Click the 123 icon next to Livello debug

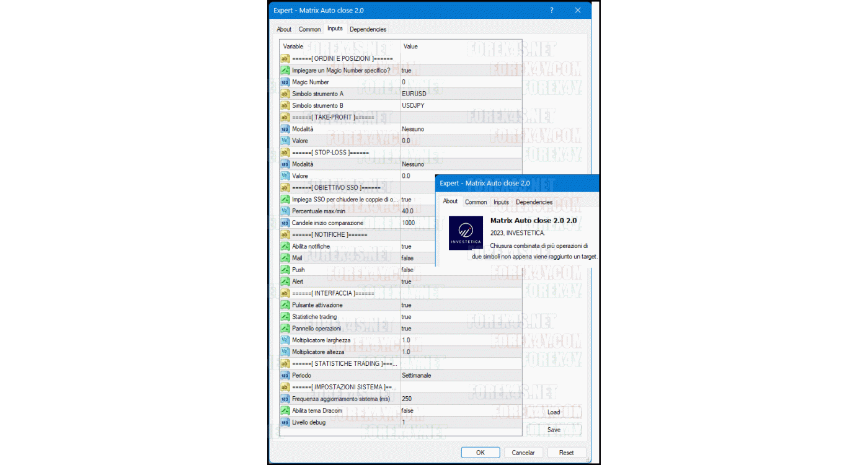(x=285, y=422)
